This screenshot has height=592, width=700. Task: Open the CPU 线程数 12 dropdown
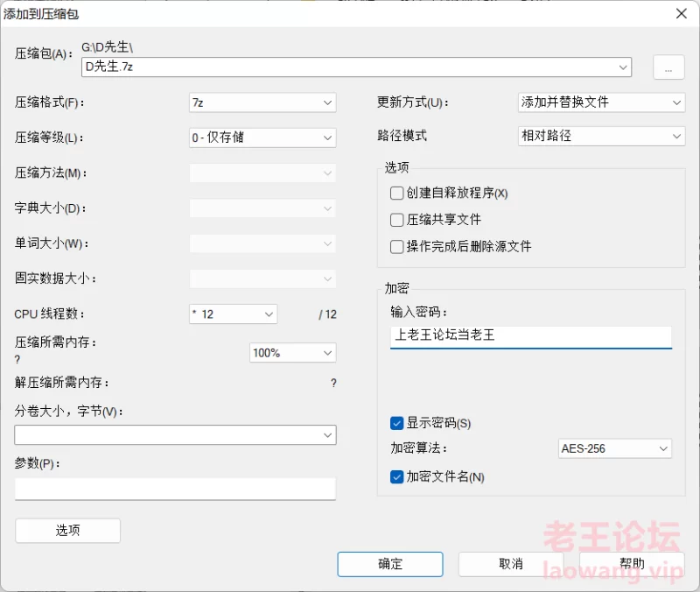click(x=233, y=314)
